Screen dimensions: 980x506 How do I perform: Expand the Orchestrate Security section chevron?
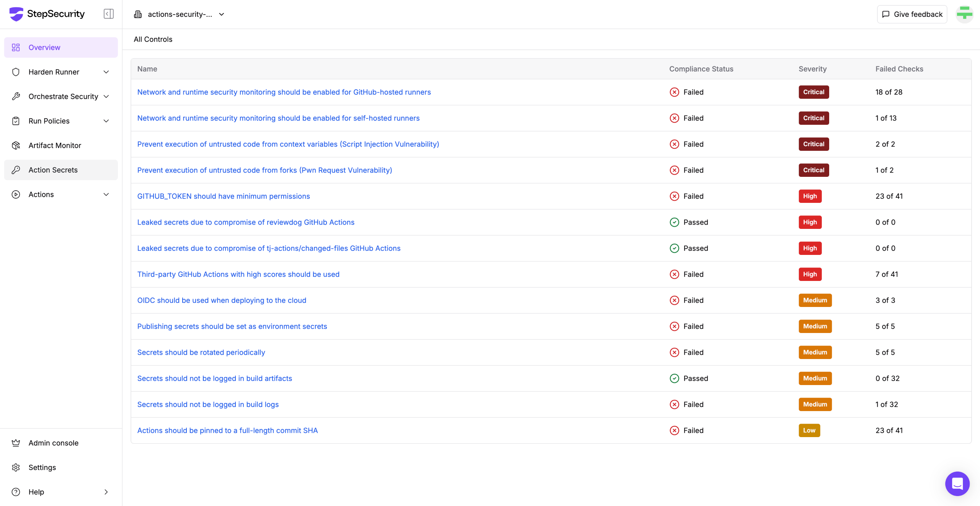click(x=106, y=96)
